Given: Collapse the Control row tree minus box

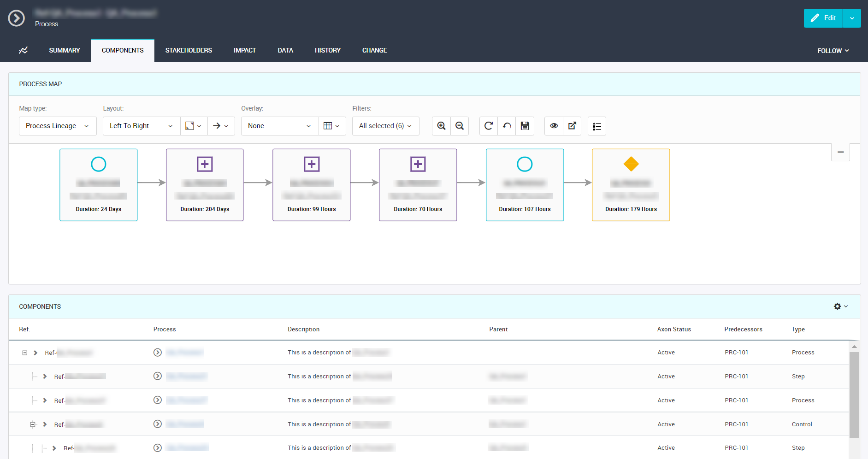Looking at the screenshot, I should click(x=33, y=424).
